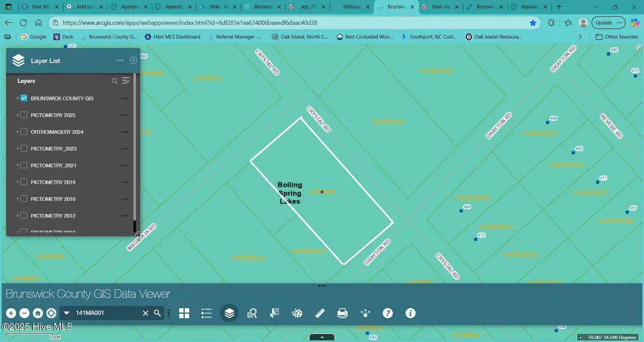Click the Print widget icon
Screen dimensions: 644x342
point(342,313)
